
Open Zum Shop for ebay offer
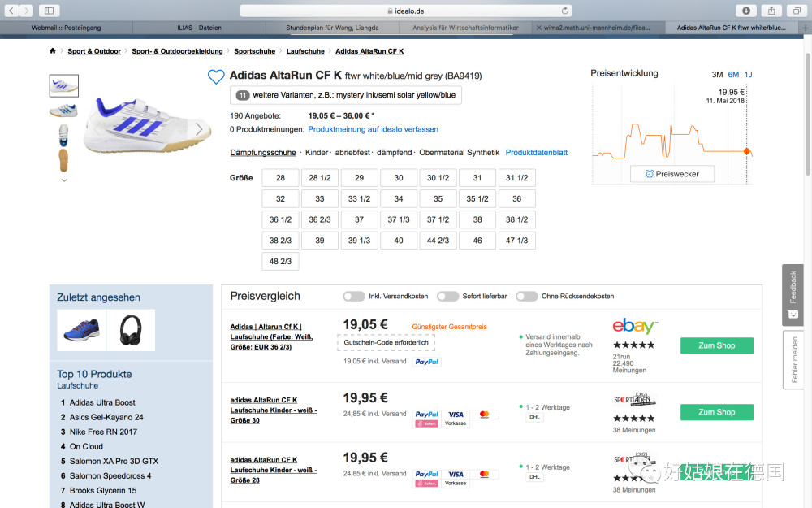point(717,345)
